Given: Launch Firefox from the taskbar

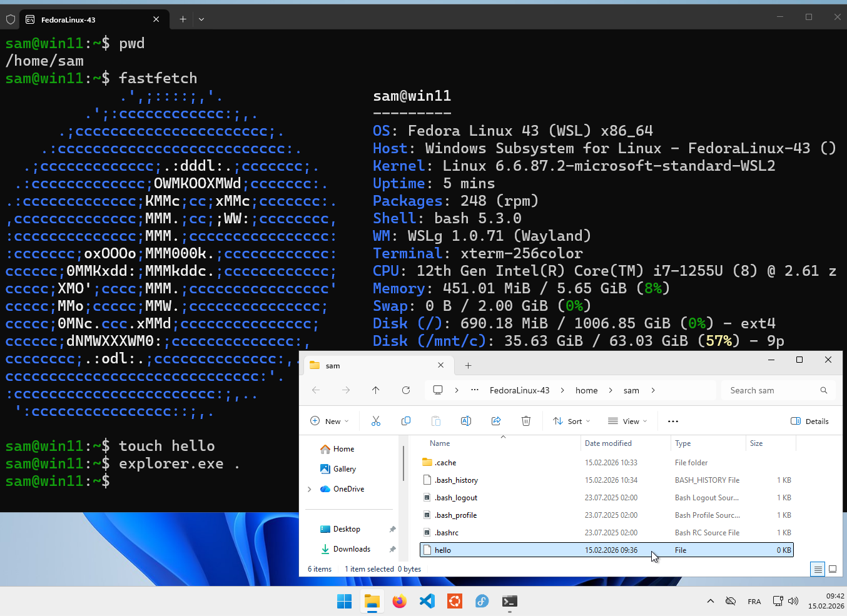Looking at the screenshot, I should pyautogui.click(x=399, y=601).
